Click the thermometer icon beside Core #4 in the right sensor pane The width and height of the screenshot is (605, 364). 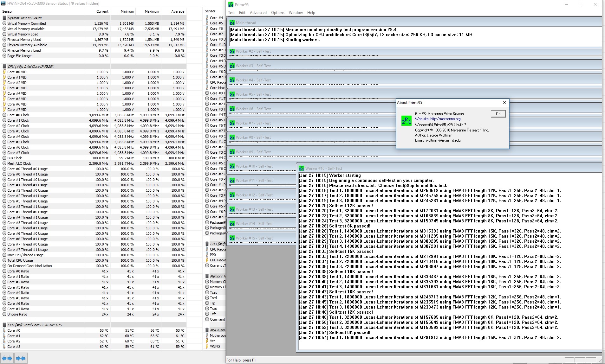[207, 18]
